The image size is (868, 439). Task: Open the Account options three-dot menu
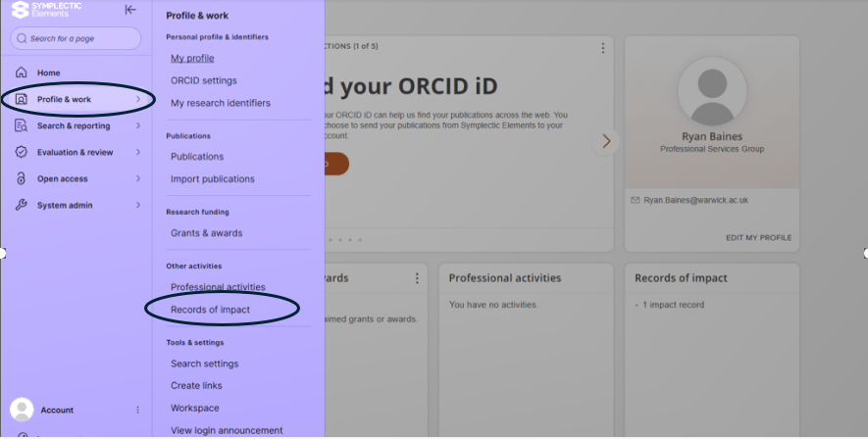pyautogui.click(x=138, y=410)
